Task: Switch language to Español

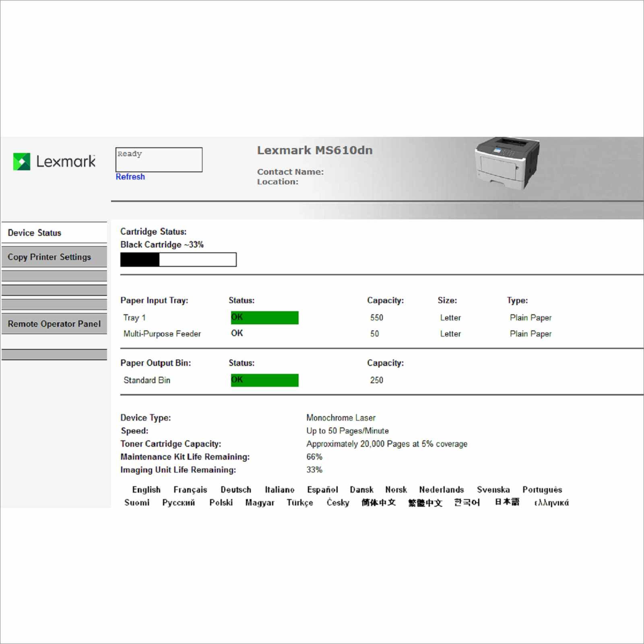Action: pos(322,489)
